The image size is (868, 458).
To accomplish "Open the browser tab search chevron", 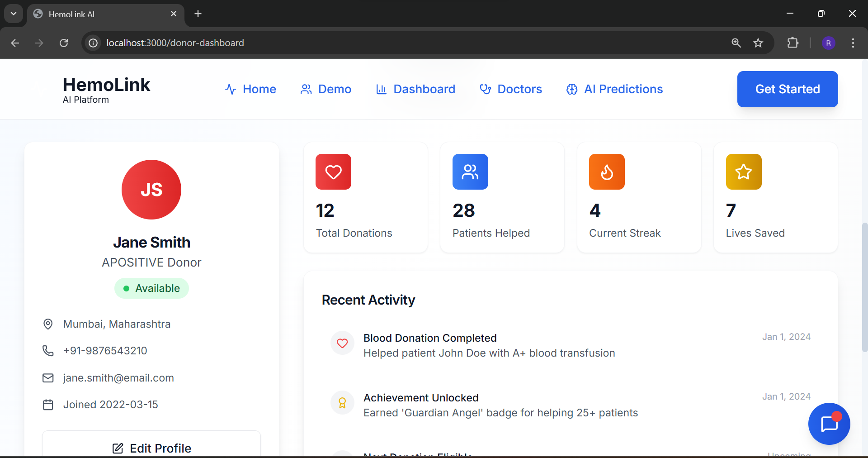I will point(13,14).
